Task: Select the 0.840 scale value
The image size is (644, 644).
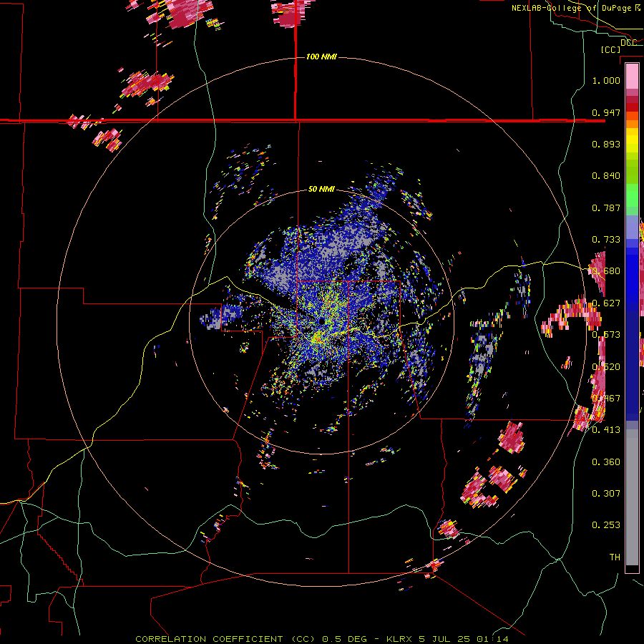Action: click(x=606, y=176)
